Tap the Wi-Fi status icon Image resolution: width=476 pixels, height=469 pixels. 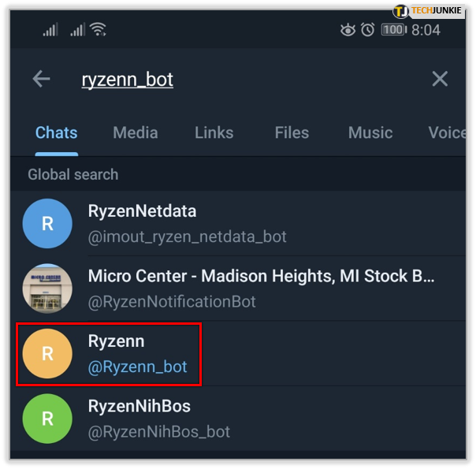click(98, 30)
